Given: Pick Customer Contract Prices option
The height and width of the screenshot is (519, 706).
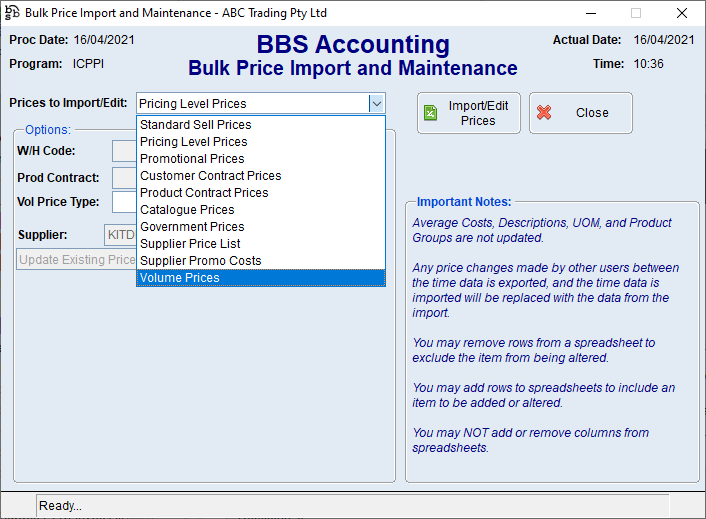Looking at the screenshot, I should [210, 176].
